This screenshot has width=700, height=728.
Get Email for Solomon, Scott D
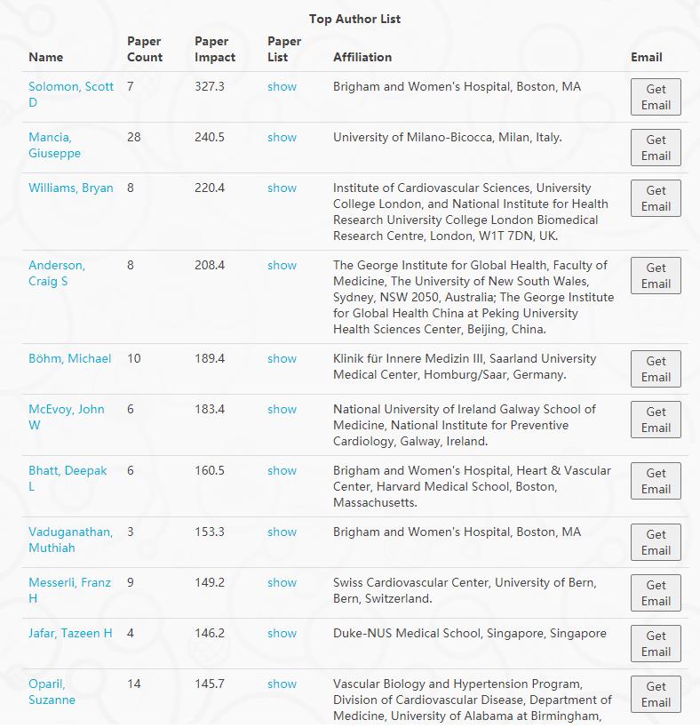656,97
